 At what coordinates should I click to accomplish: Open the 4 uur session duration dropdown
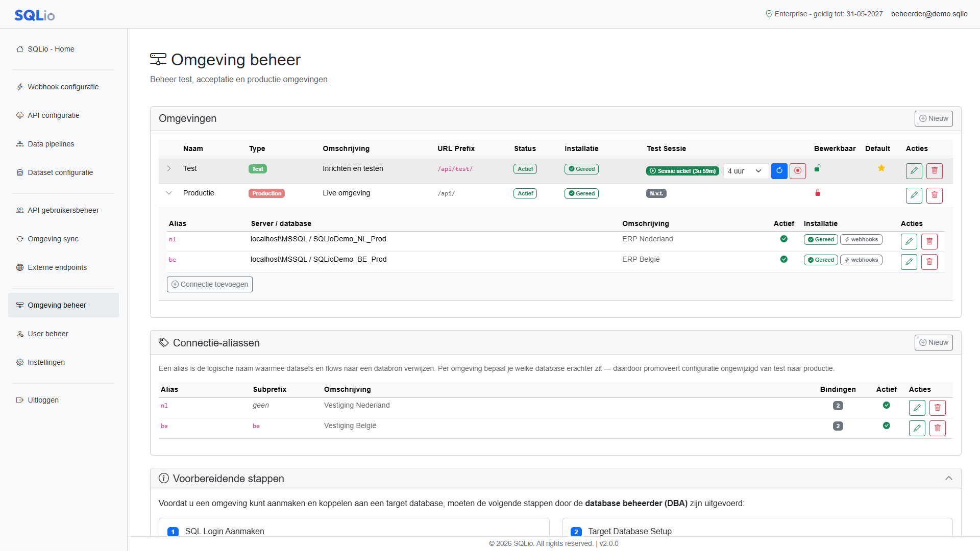pyautogui.click(x=745, y=171)
